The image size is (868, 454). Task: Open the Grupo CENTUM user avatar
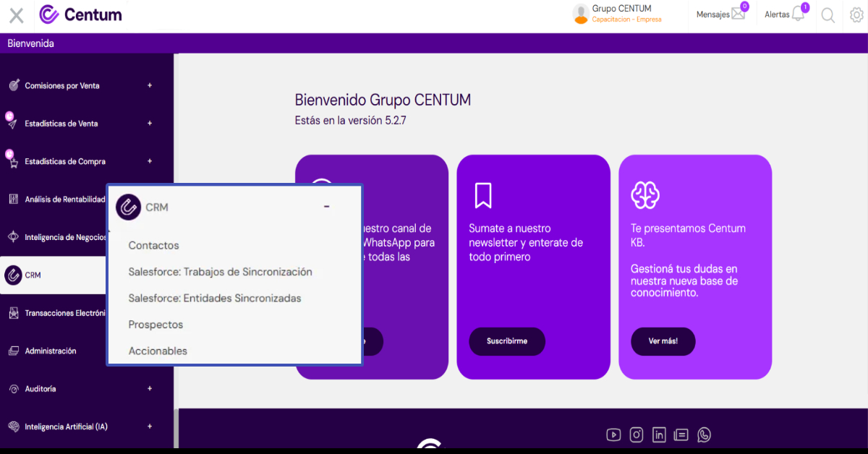[x=581, y=14]
